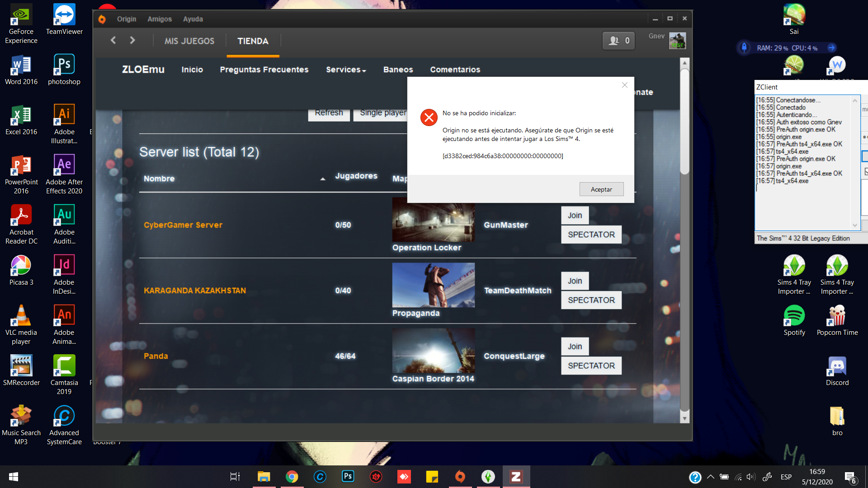Open Acrobat Reader DC icon

click(x=21, y=225)
